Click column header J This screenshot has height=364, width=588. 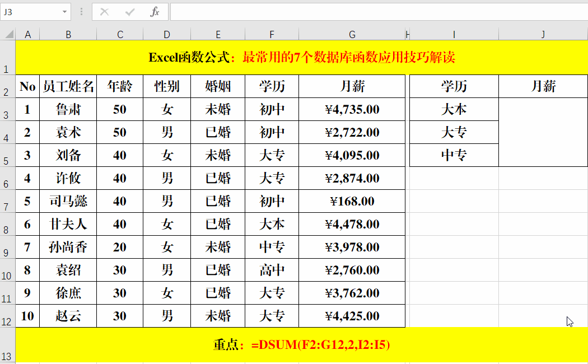coord(542,34)
